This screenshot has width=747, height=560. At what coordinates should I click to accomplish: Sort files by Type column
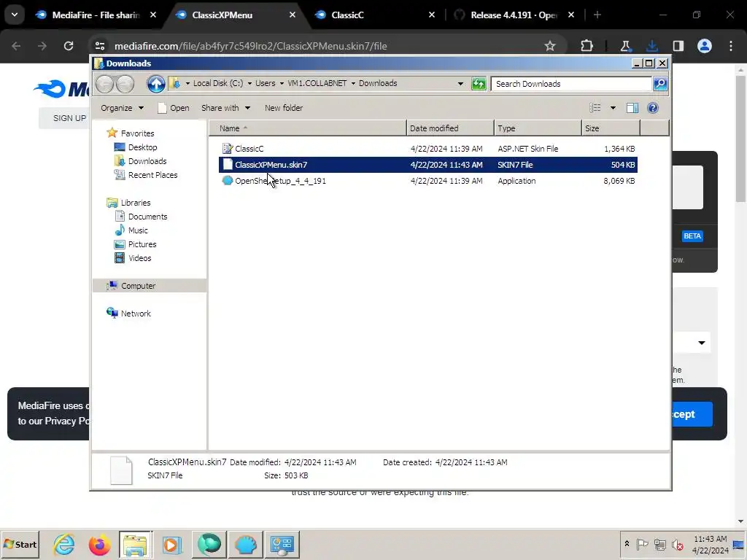coord(538,128)
